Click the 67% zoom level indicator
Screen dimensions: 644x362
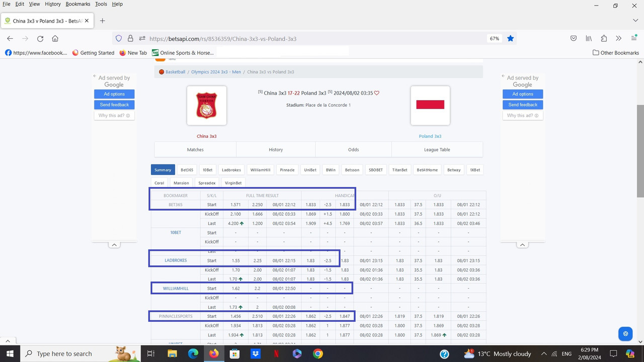point(495,38)
